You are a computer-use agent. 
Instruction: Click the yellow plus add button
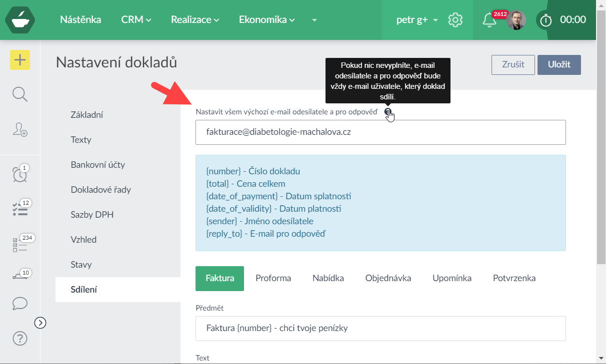pos(20,60)
